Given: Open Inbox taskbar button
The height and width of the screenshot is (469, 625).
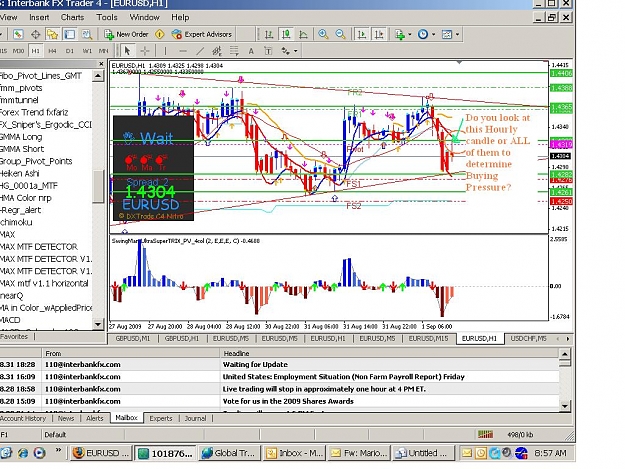Looking at the screenshot, I should click(x=295, y=453).
